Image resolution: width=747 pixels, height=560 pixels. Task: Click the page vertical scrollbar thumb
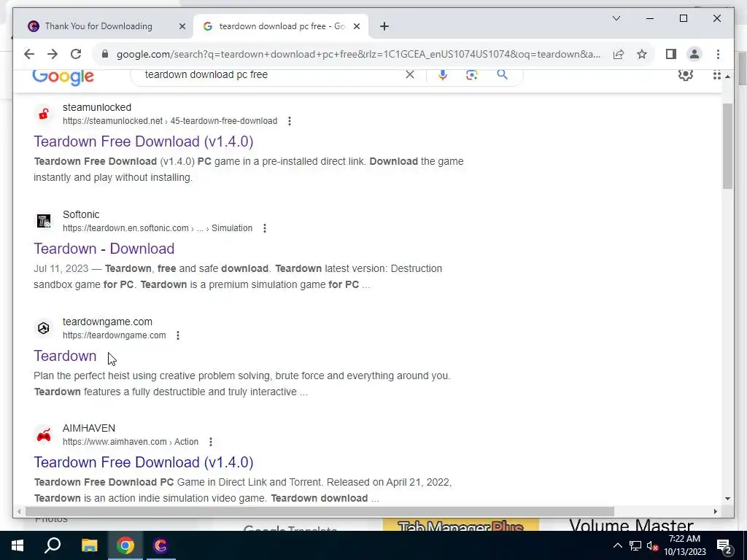(x=727, y=146)
